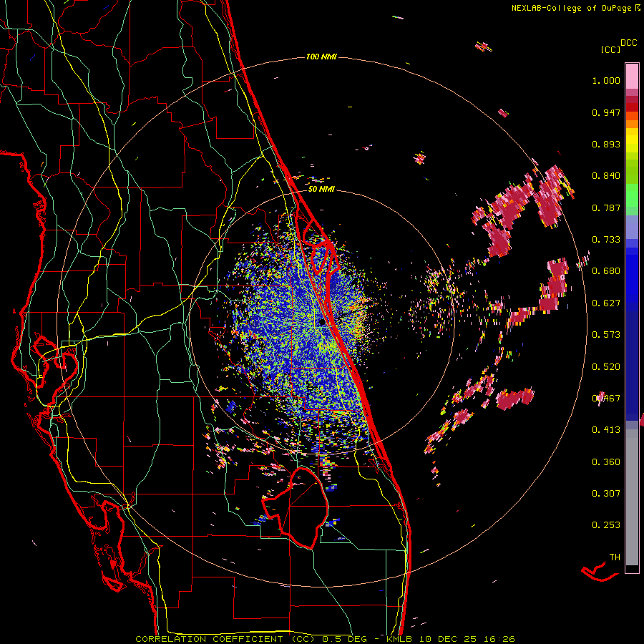This screenshot has height=644, width=644.
Task: Click the 10 DEC 25 date text
Action: [449, 639]
